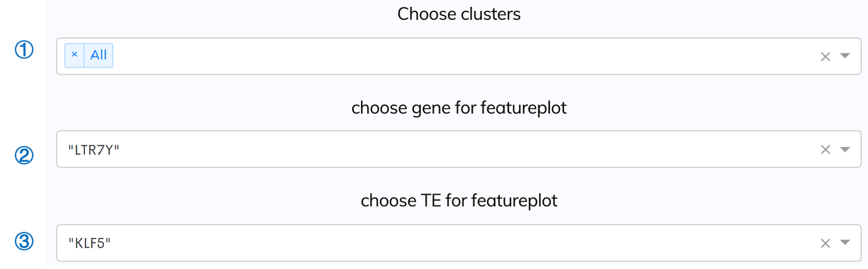Expand the TE featureplot dropdown arrow

click(845, 242)
